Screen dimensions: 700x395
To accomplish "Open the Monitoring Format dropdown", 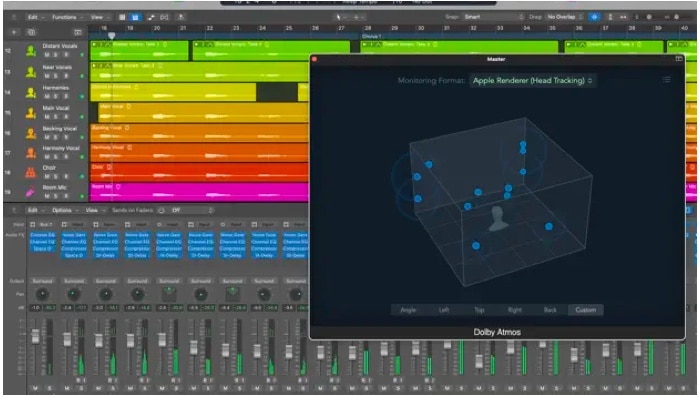I will coord(533,81).
